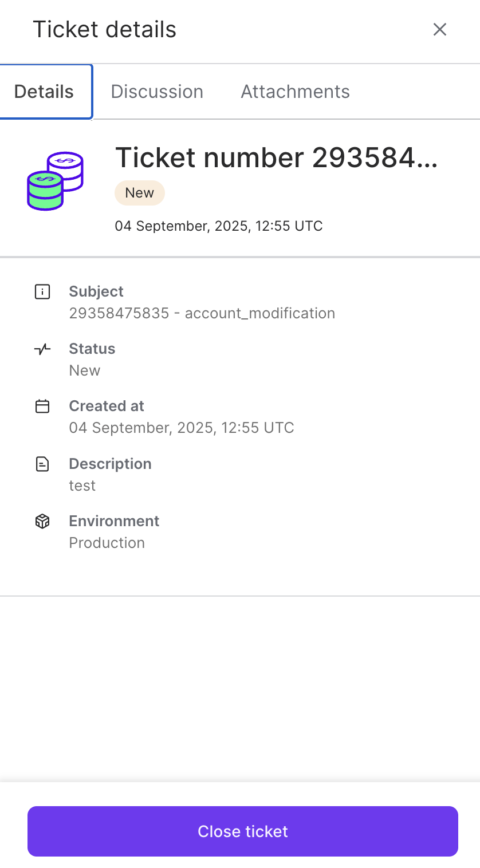
Task: Select the Created at timestamp text
Action: 181,428
